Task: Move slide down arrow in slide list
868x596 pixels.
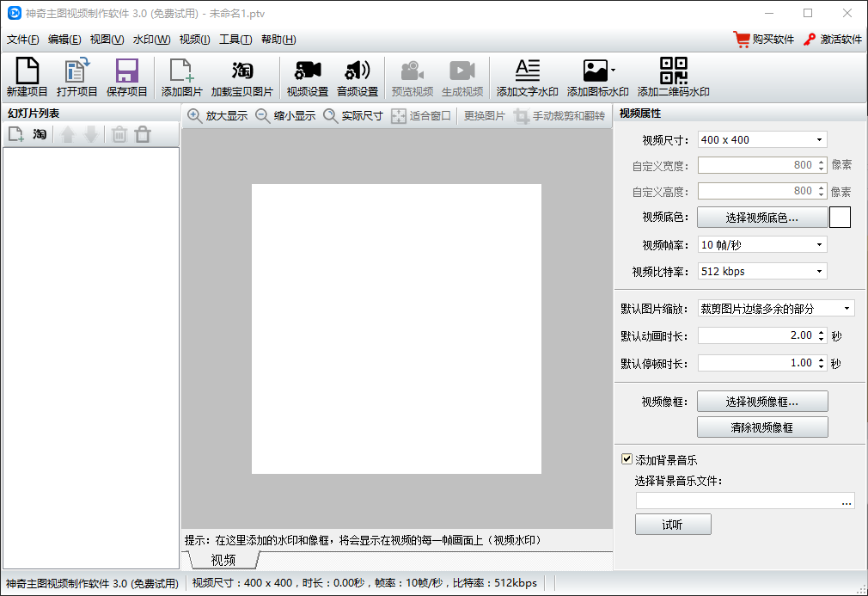Action: coord(91,134)
